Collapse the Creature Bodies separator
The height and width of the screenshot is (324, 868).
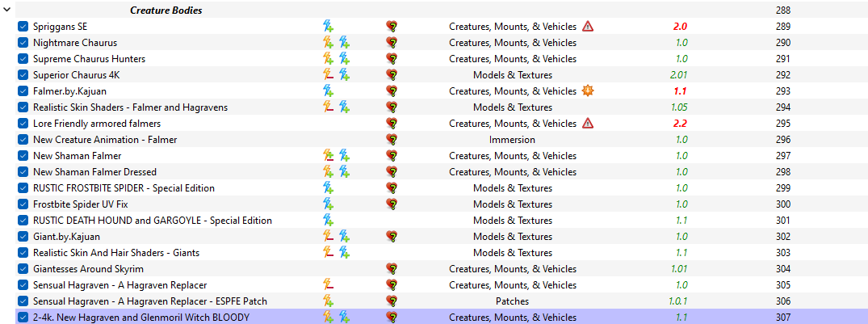pyautogui.click(x=6, y=10)
